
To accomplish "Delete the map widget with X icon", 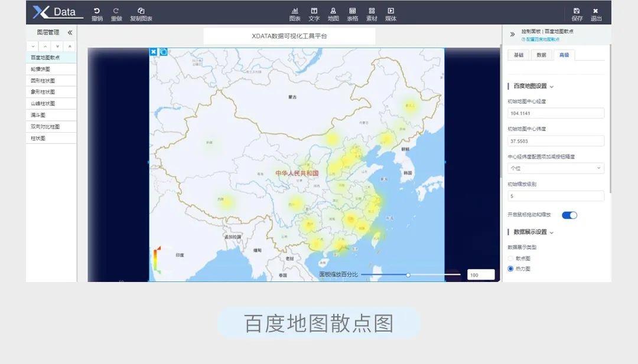I will 154,51.
